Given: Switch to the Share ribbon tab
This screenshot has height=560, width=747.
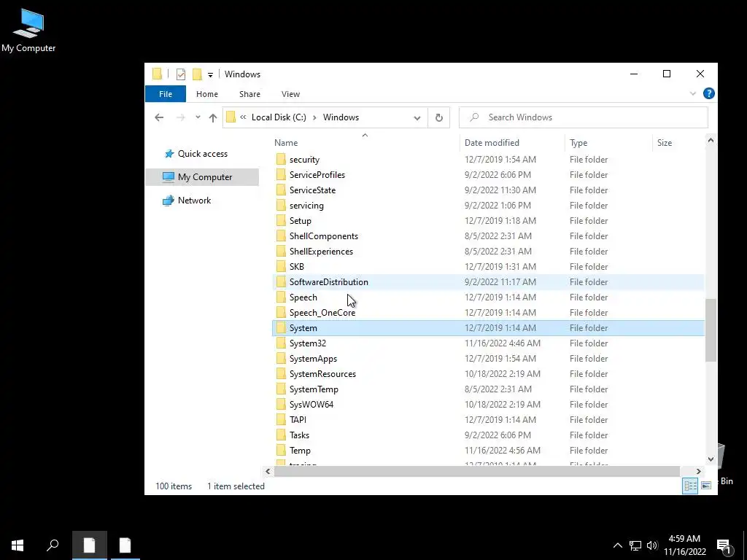Looking at the screenshot, I should [x=249, y=94].
